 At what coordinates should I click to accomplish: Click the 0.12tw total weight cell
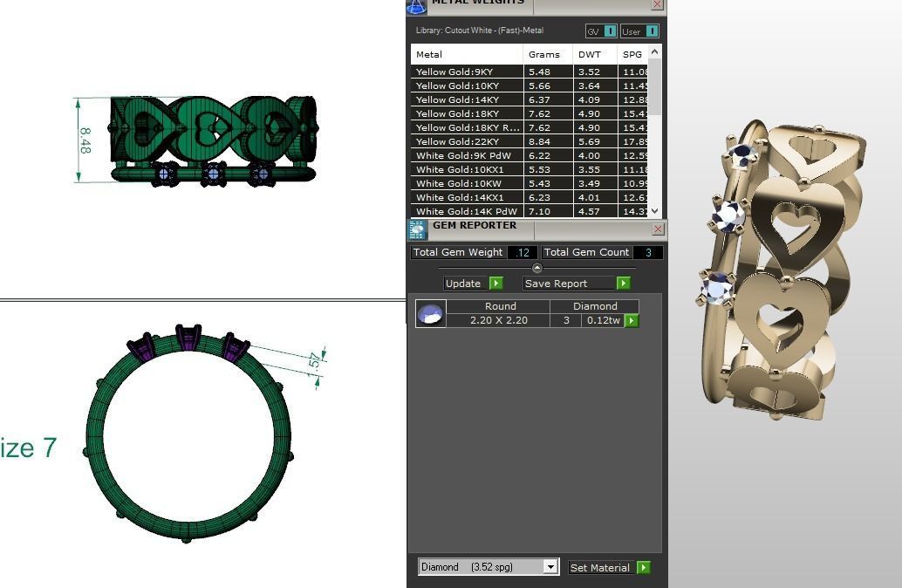point(604,320)
